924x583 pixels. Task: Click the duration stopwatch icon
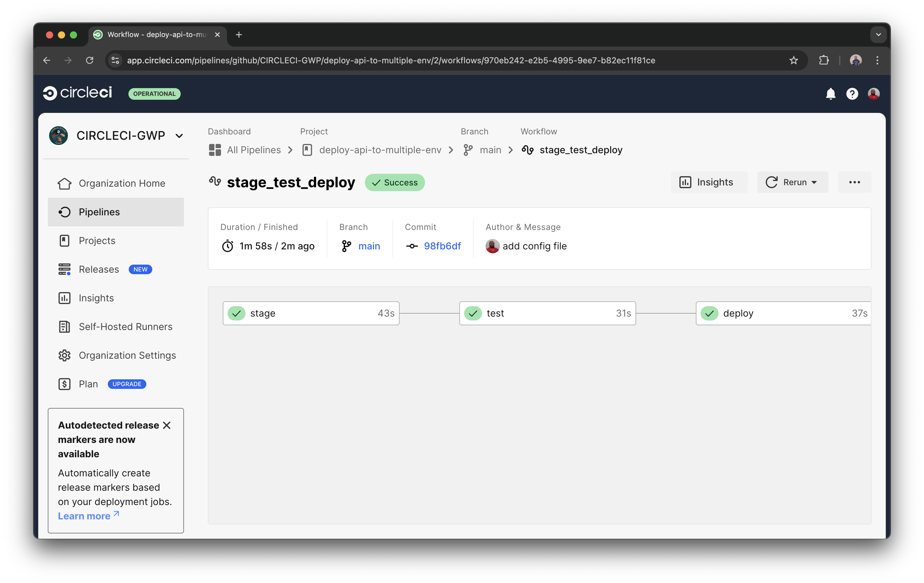pos(228,246)
